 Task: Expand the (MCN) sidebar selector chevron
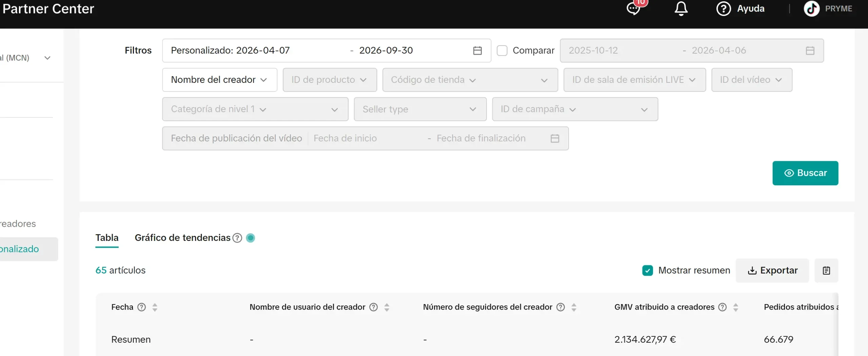[x=47, y=58]
